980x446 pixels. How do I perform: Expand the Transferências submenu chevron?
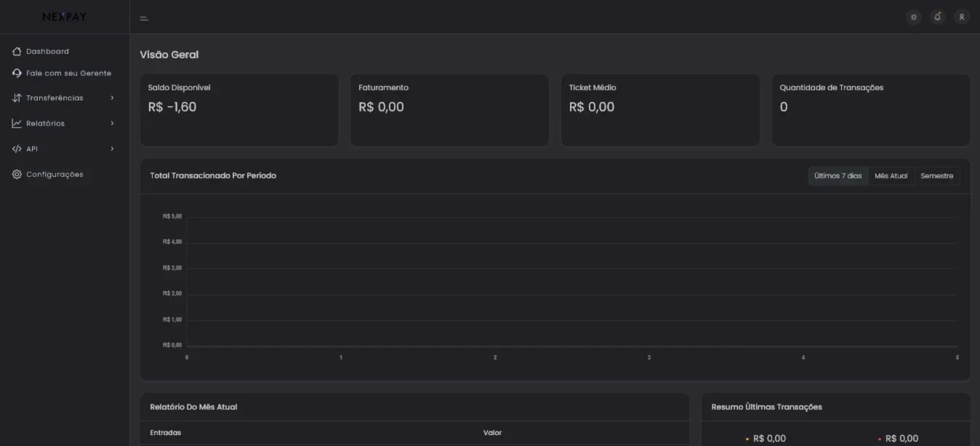[x=112, y=98]
